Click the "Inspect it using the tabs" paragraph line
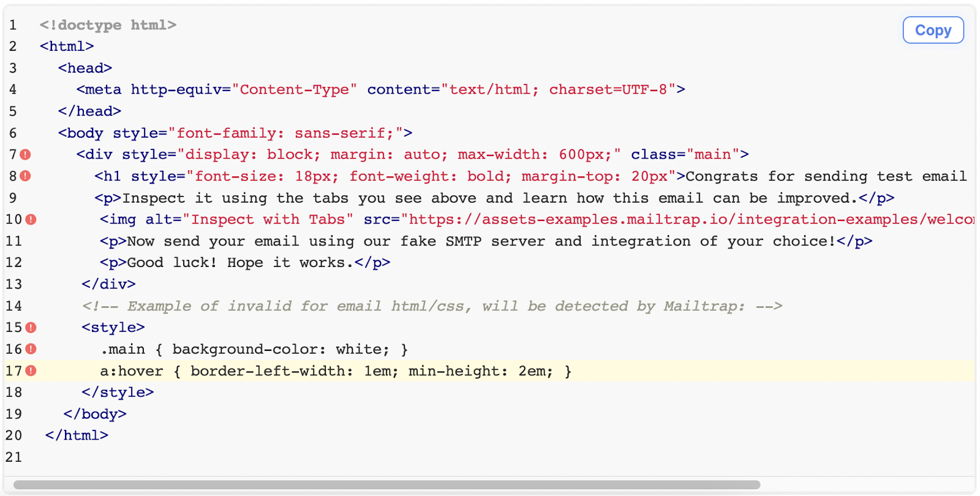 (494, 198)
